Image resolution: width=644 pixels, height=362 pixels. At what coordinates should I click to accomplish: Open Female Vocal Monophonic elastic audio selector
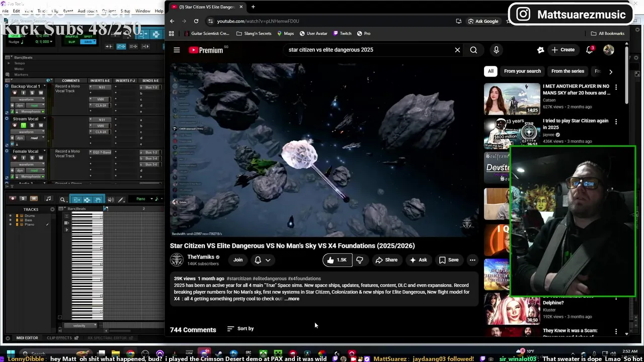coord(31,176)
